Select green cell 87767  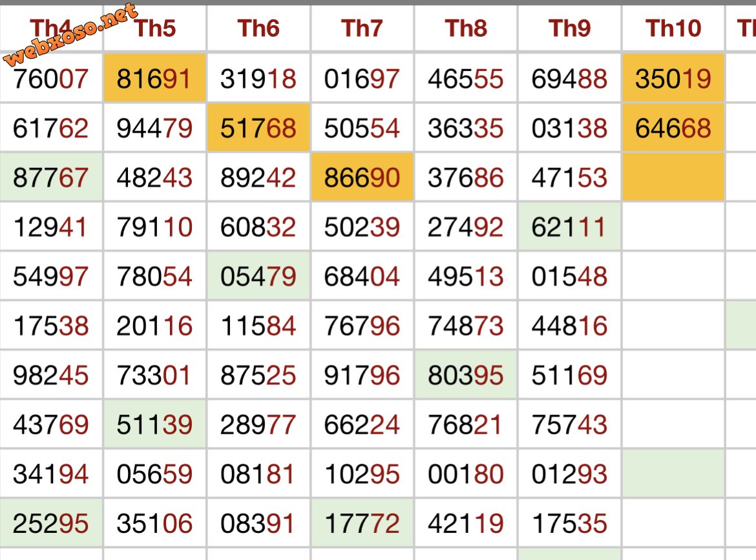pyautogui.click(x=50, y=177)
